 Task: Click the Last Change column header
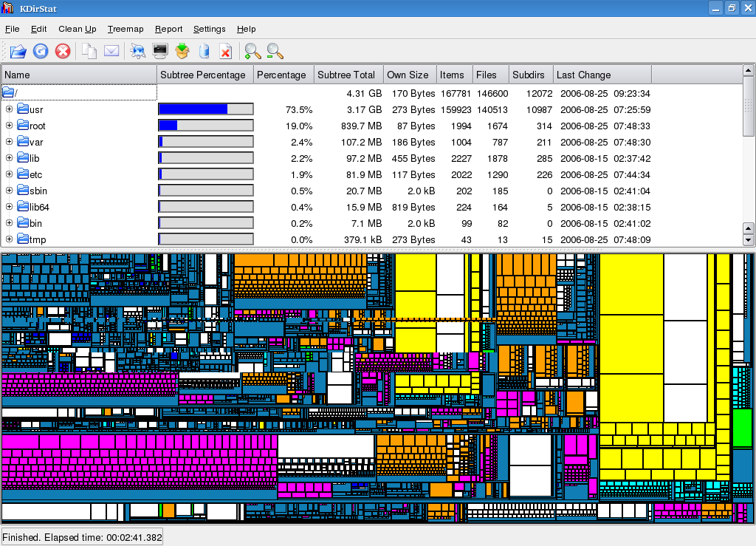[583, 75]
